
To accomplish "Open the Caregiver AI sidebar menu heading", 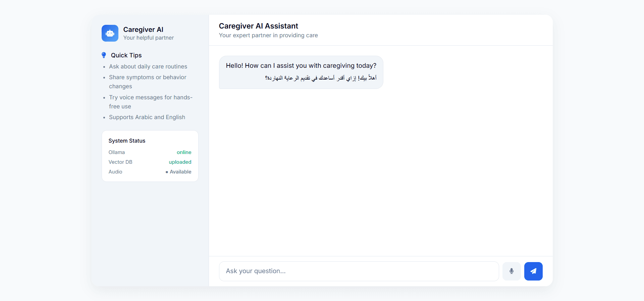I will pos(143,30).
